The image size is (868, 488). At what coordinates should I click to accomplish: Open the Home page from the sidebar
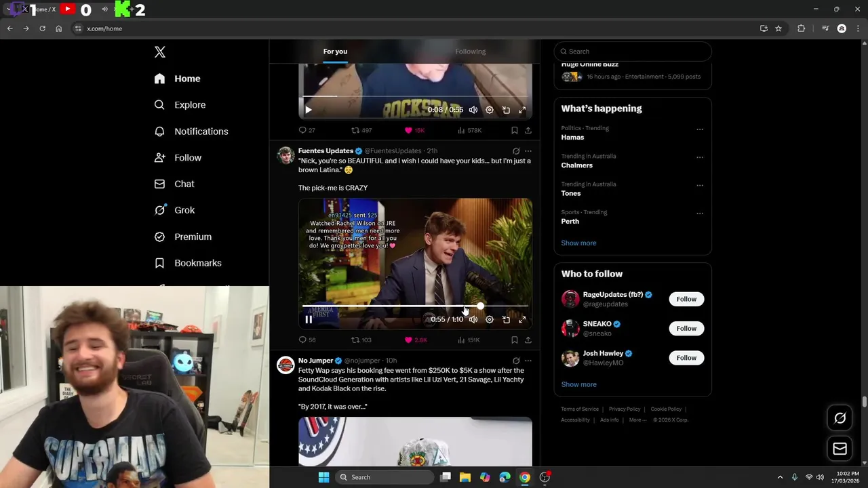point(177,79)
